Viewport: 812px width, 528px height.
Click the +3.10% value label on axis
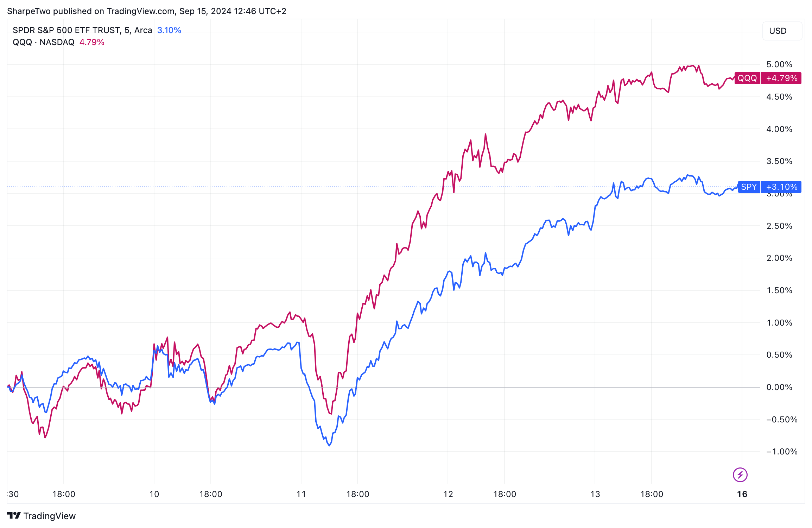point(781,187)
